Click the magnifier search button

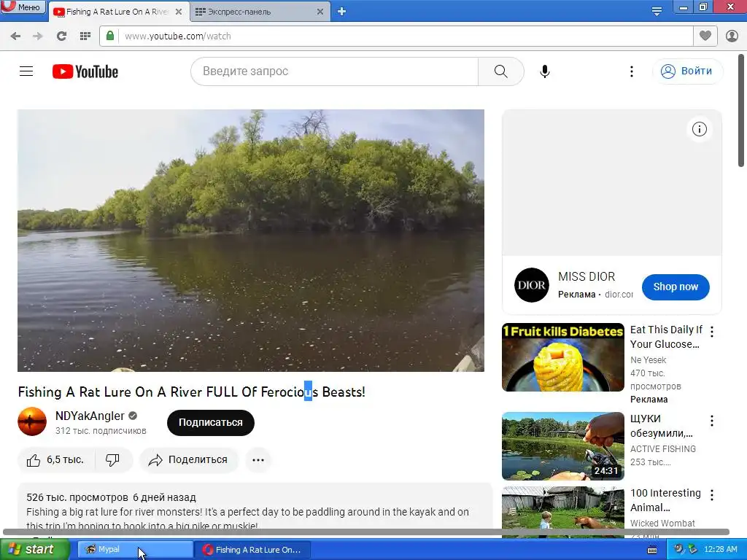[500, 71]
